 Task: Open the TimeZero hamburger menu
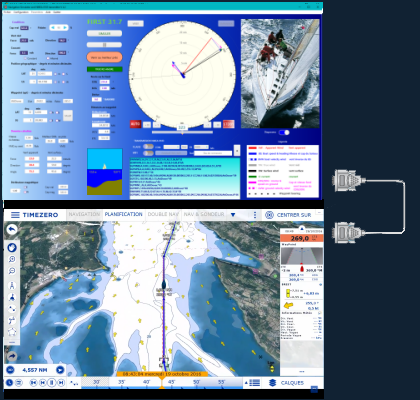[15, 215]
